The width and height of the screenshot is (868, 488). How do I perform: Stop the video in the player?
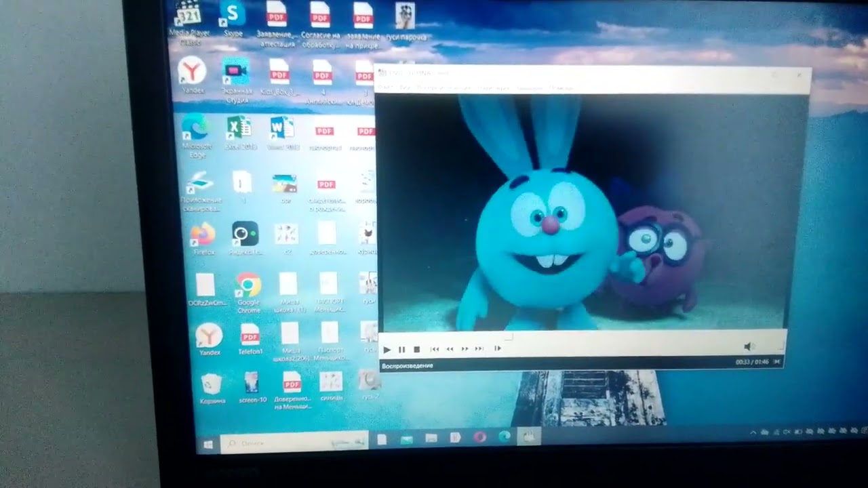[416, 350]
